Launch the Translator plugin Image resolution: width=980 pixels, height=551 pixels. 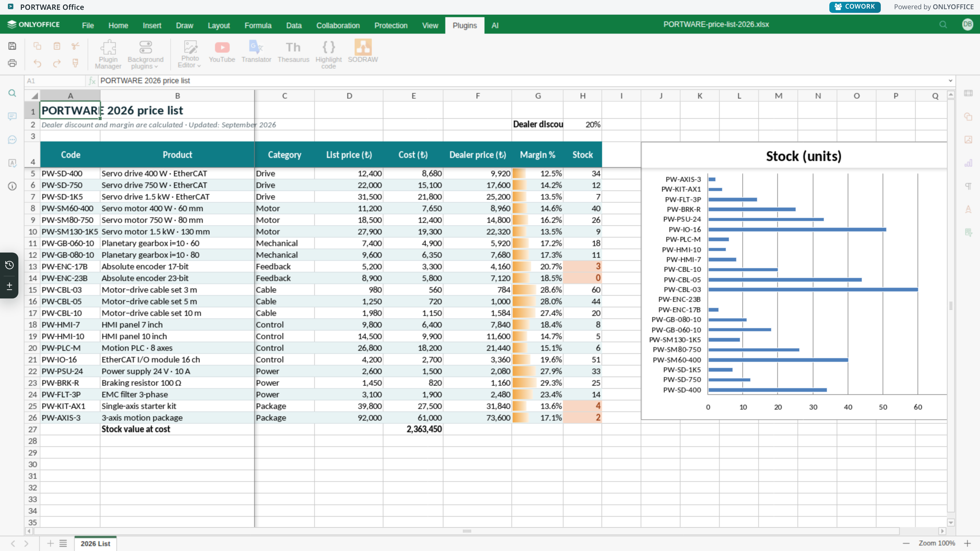256,52
